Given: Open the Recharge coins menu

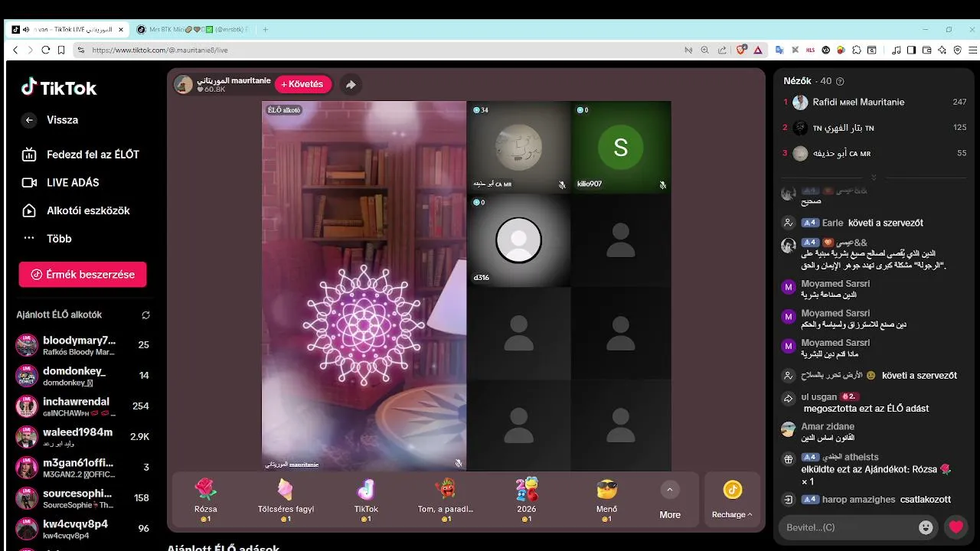Looking at the screenshot, I should [732, 499].
